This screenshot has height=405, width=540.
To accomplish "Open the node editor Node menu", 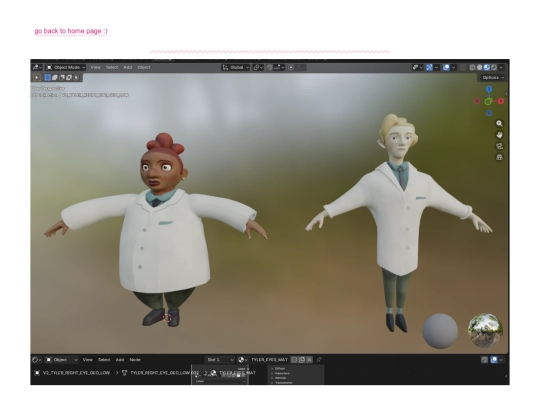I will [x=135, y=360].
